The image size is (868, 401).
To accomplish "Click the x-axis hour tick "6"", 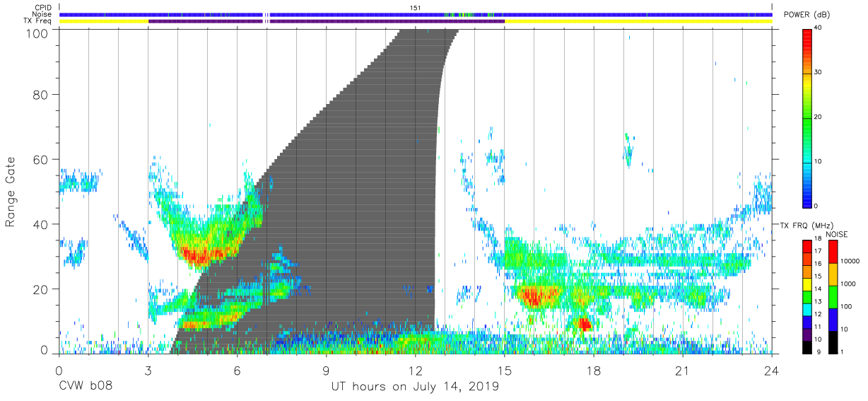I will [x=237, y=370].
